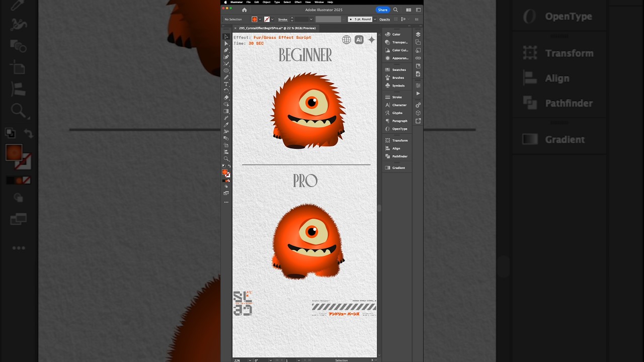Open the Transform panel
Image resolution: width=644 pixels, height=362 pixels.
click(x=396, y=140)
